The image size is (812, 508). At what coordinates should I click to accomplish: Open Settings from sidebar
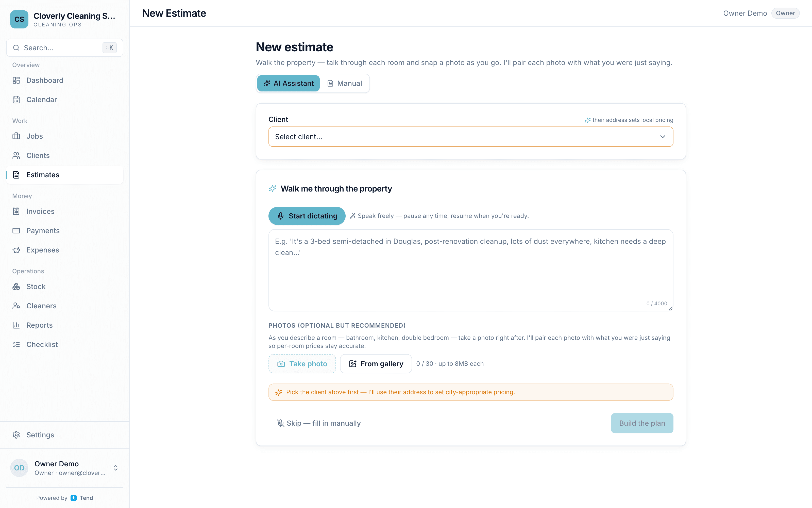pos(65,435)
